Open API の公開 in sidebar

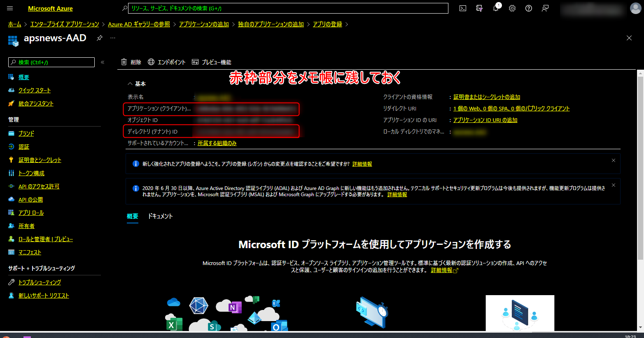click(30, 200)
